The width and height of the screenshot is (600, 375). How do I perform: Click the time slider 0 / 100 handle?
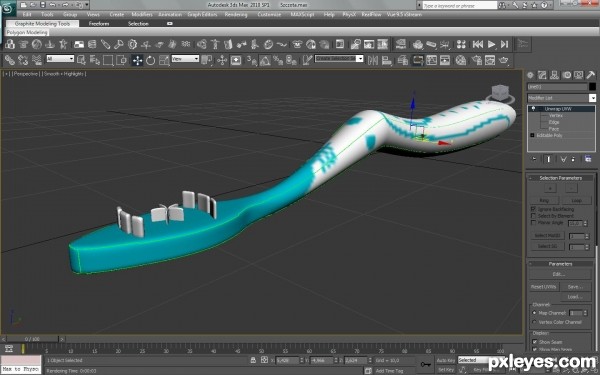click(33, 339)
